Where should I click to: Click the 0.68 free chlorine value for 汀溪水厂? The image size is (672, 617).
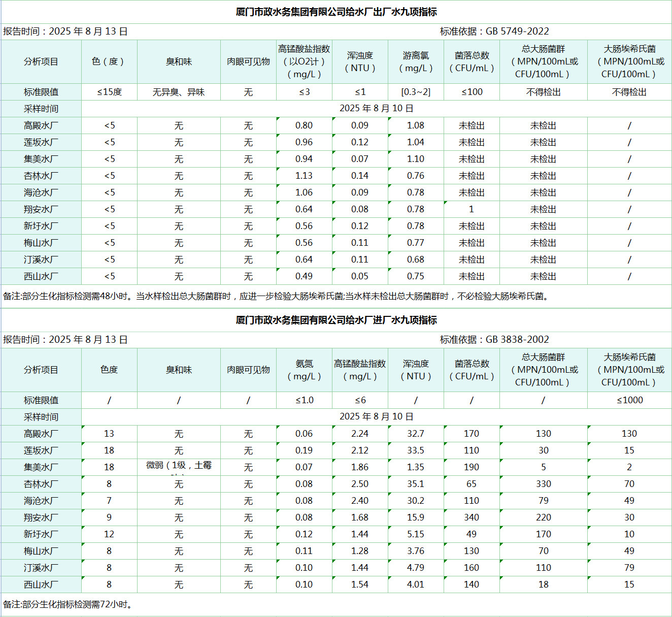tap(416, 259)
